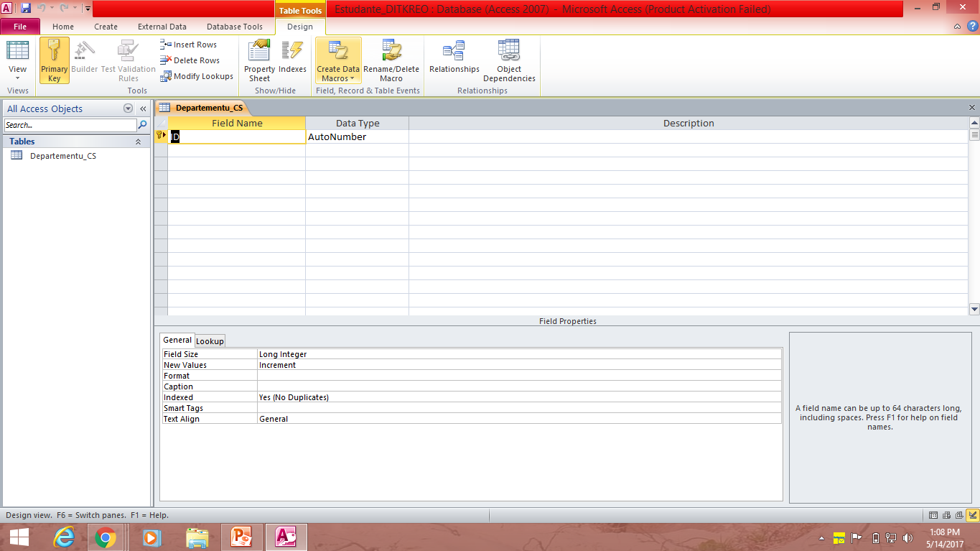Switch to Datasheet View from status bar
This screenshot has height=551, width=980.
click(x=933, y=515)
